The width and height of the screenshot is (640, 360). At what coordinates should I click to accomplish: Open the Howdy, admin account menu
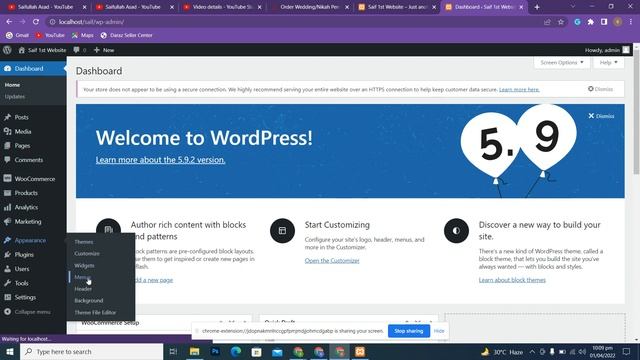[x=607, y=50]
